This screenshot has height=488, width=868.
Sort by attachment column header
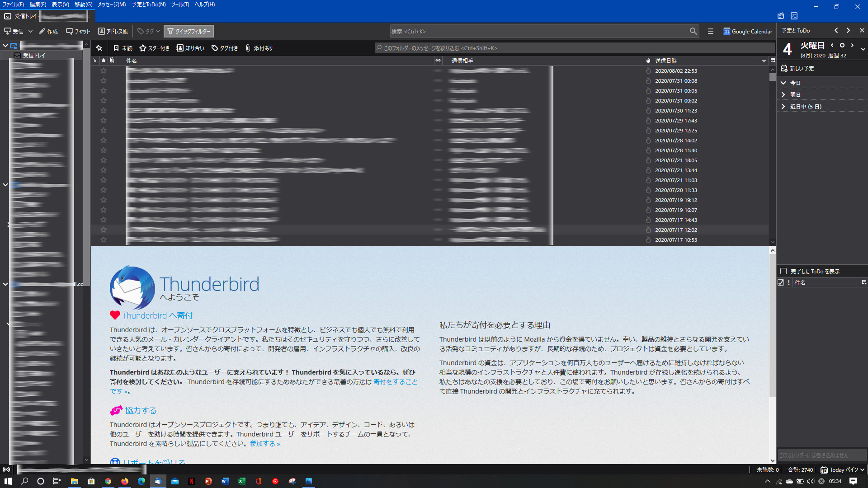tap(112, 61)
